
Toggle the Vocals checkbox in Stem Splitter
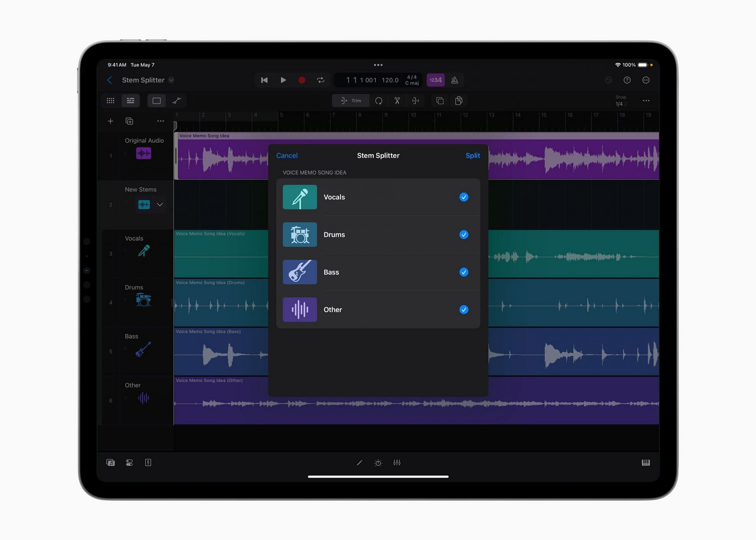coord(465,197)
